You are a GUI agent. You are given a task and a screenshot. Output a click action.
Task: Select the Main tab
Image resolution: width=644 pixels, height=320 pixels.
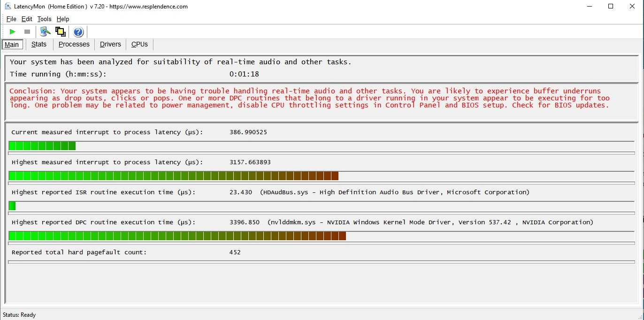tap(12, 45)
